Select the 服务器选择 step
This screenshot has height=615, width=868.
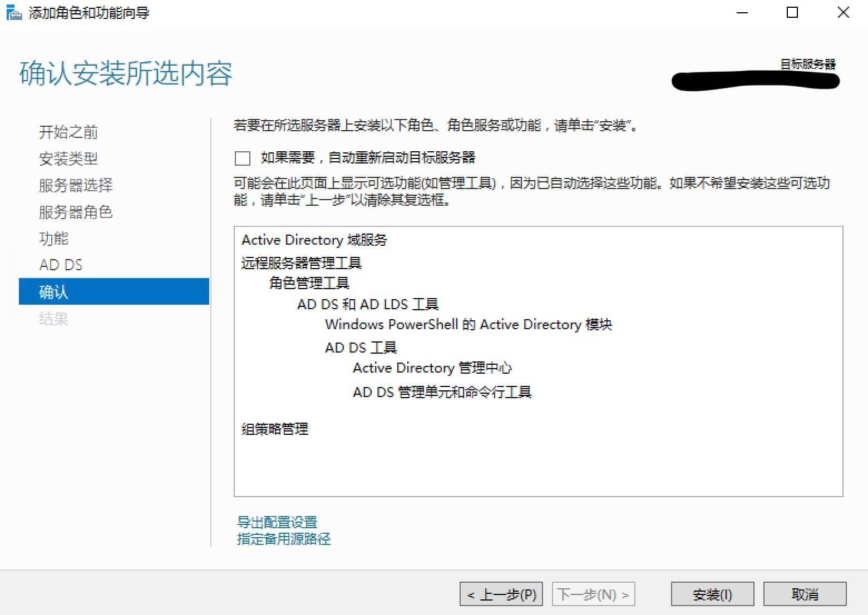tap(76, 185)
